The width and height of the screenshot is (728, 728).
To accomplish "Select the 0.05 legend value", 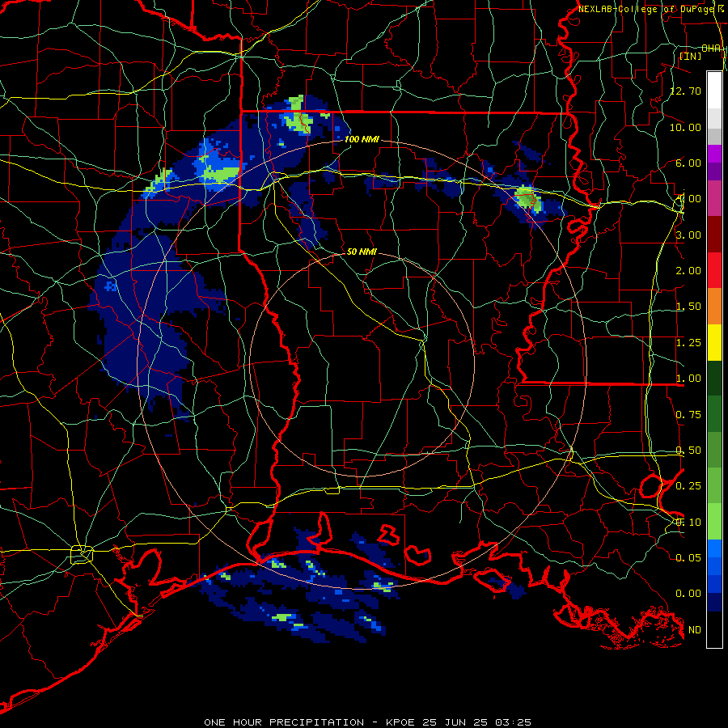I will click(x=688, y=557).
